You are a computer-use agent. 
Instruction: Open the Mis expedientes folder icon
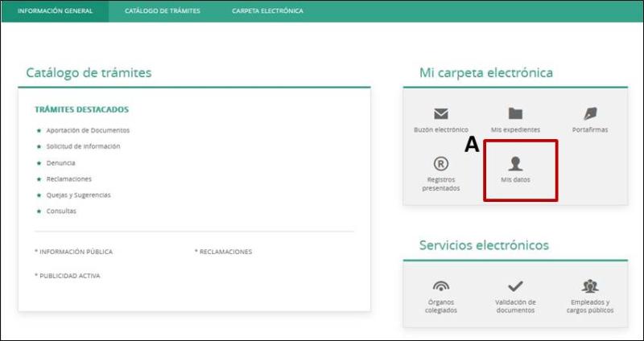[x=515, y=114]
